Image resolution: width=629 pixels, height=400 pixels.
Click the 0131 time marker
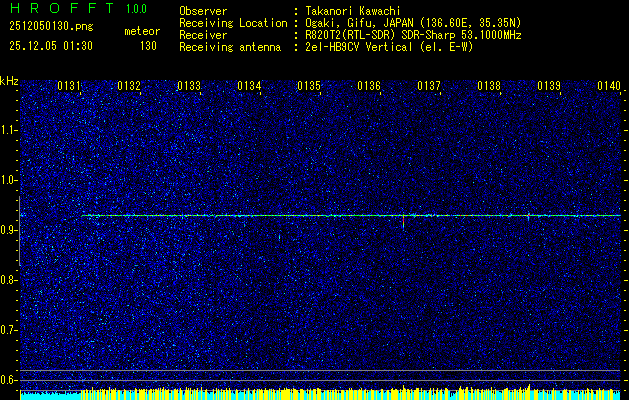69,86
